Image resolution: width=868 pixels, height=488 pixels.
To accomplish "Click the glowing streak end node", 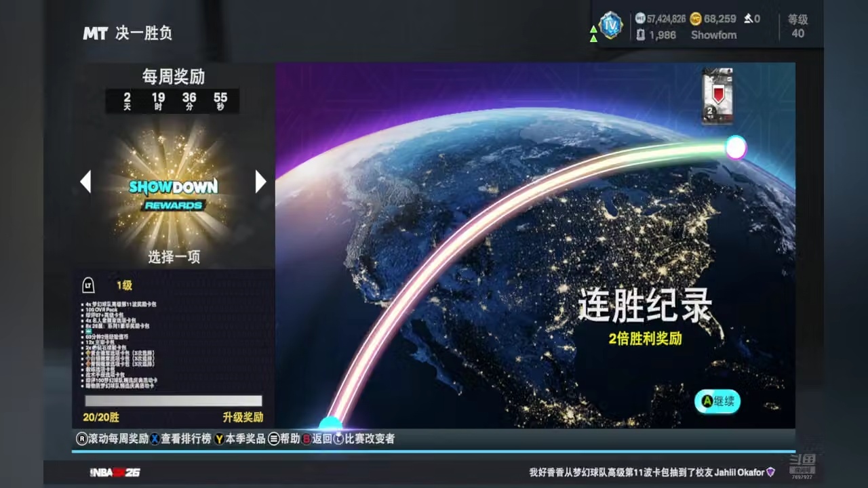I will click(736, 147).
